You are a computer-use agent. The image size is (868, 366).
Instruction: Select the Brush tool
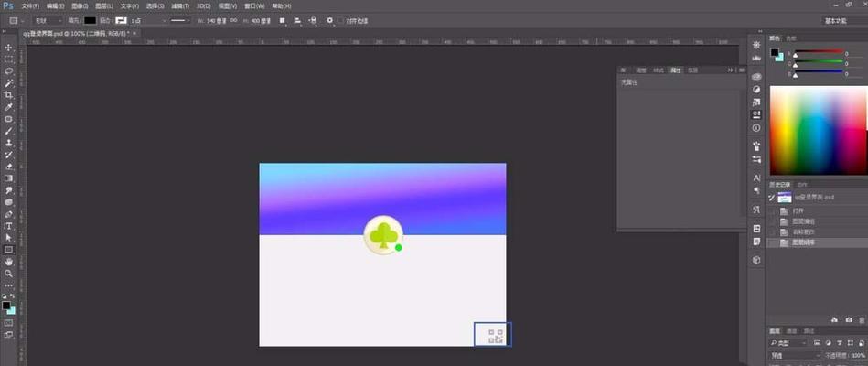coord(8,131)
